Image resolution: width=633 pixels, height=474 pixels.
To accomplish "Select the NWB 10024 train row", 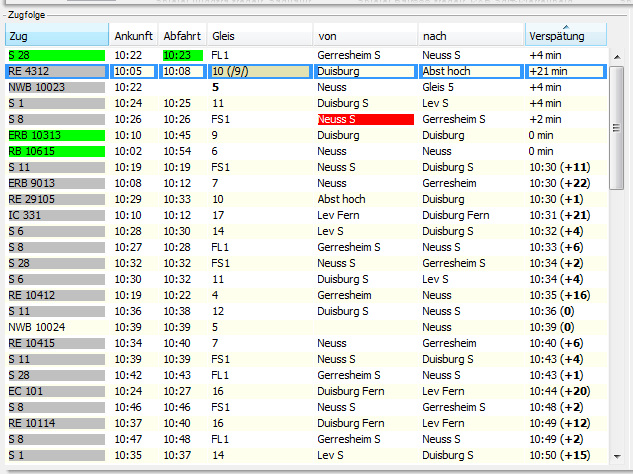I will pos(56,327).
